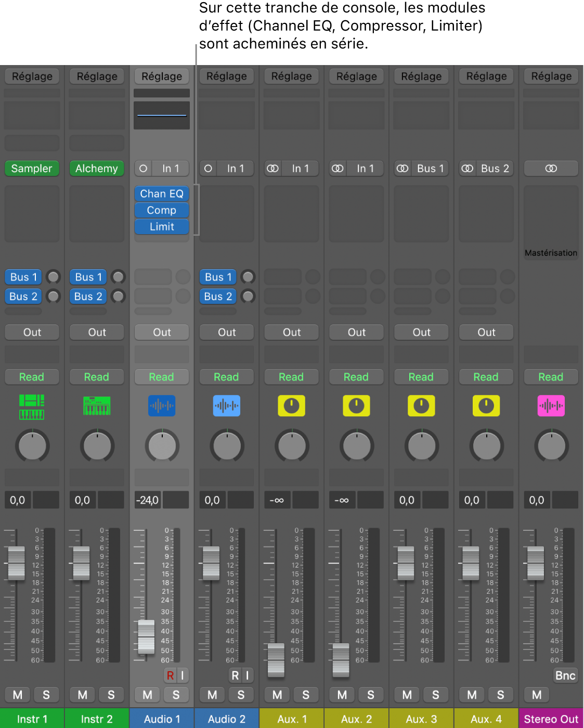
Task: Click the drum machine icon on Instr 1
Action: pos(32,406)
